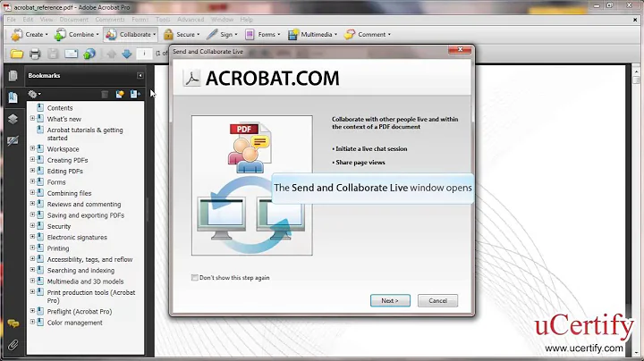Go to previous page with up arrow
The image size is (644, 361).
point(111,54)
